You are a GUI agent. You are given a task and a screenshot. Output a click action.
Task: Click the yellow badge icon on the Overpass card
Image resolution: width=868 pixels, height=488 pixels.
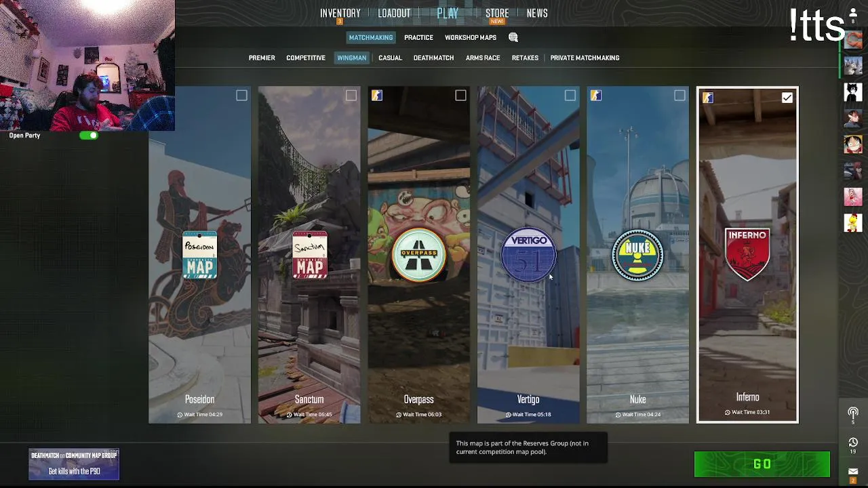[x=377, y=96]
